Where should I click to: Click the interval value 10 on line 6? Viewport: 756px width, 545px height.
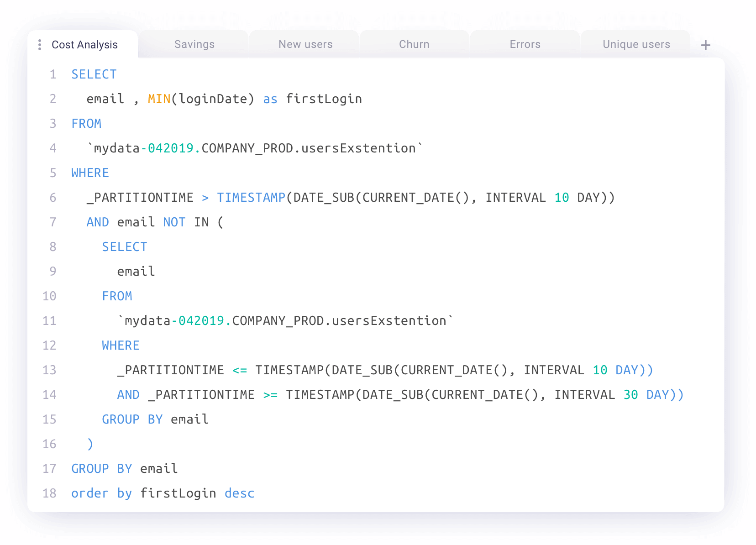click(x=562, y=198)
